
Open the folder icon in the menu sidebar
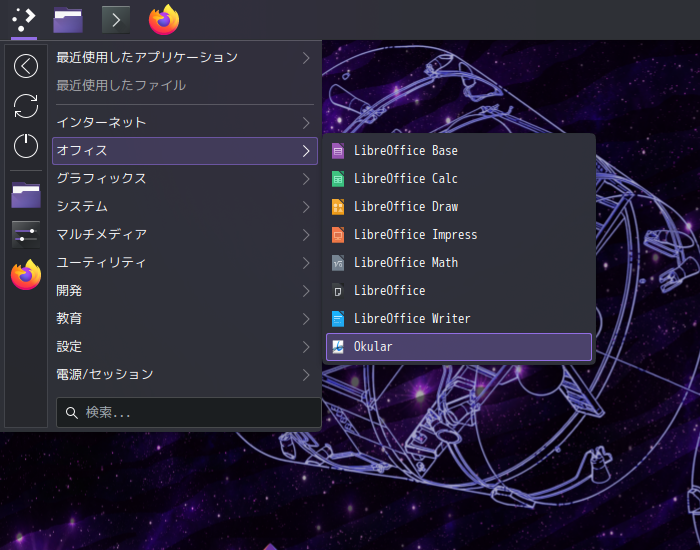click(x=26, y=195)
